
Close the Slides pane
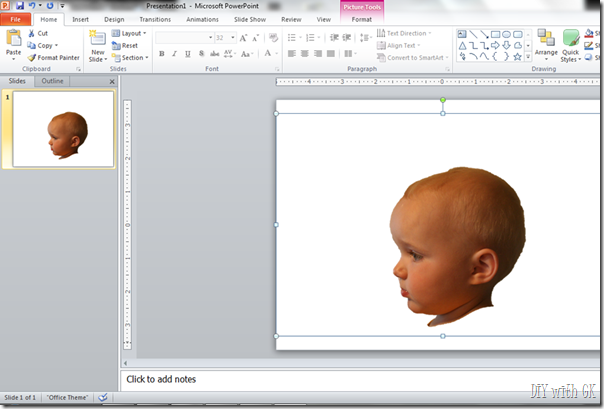(x=112, y=82)
